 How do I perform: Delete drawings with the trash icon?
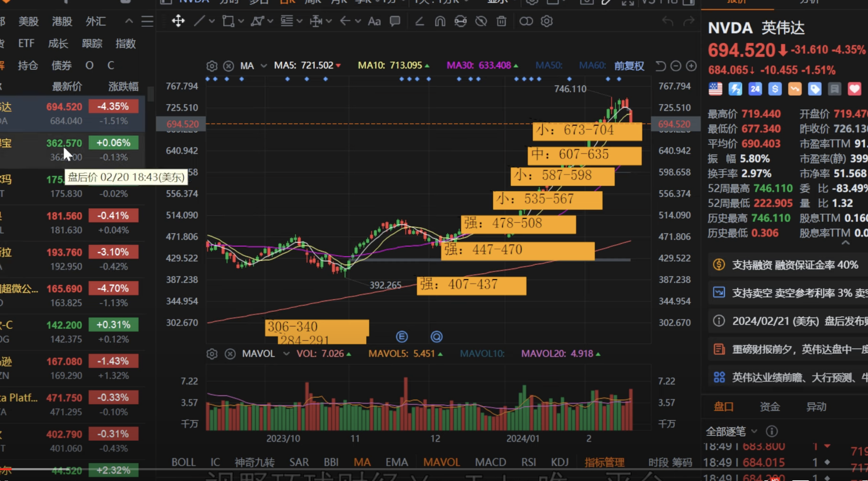coord(501,22)
